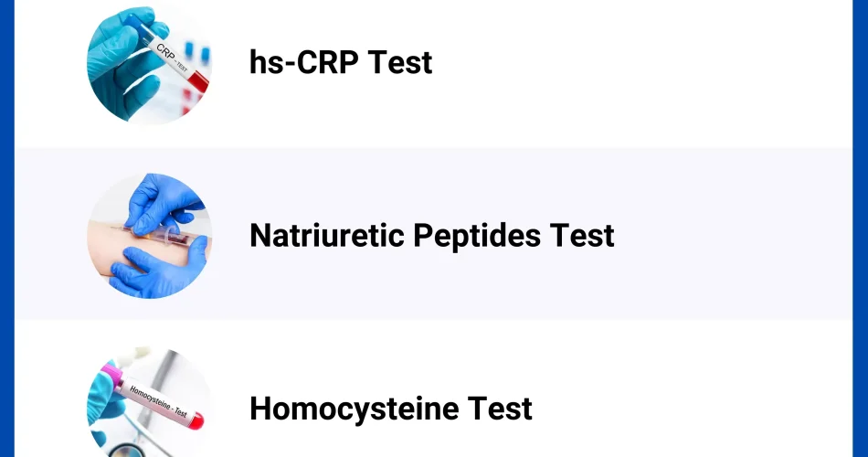Click the Natriuretic Peptides Test circular photo

149,235
